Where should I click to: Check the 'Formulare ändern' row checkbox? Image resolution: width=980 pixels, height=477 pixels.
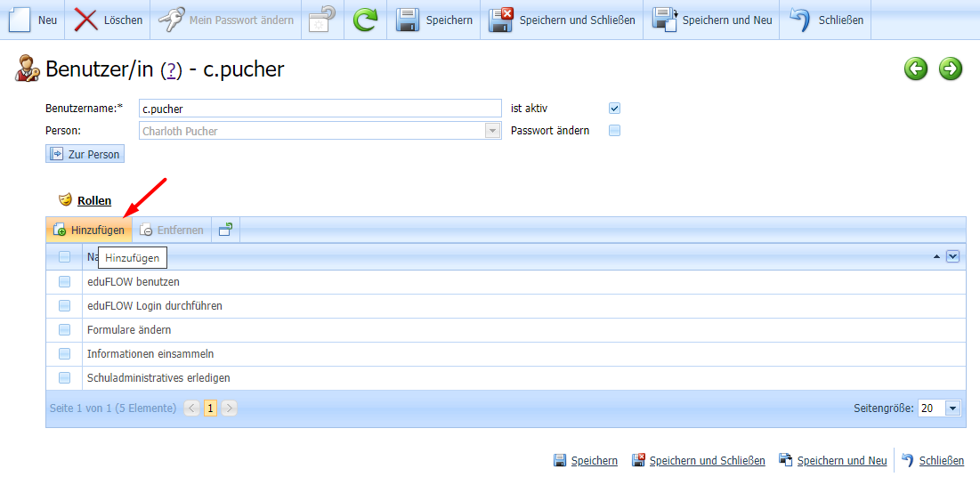[x=64, y=329]
